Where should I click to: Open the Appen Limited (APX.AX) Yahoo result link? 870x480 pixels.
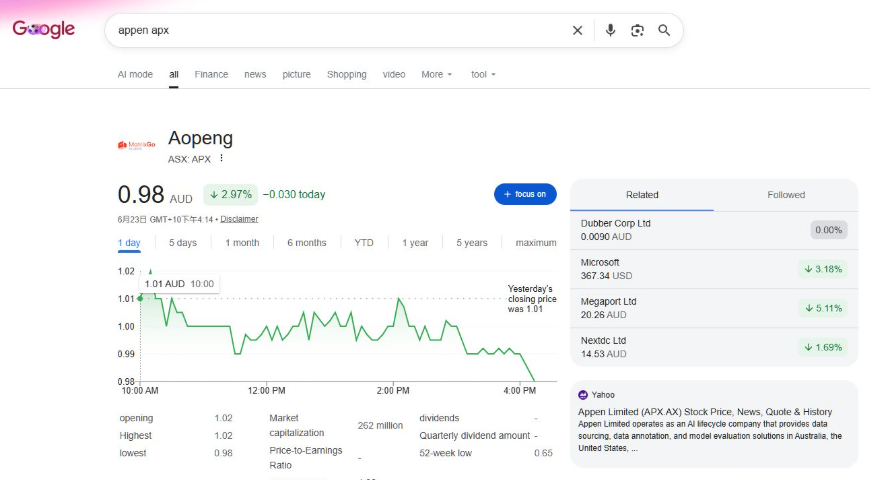[x=705, y=412]
